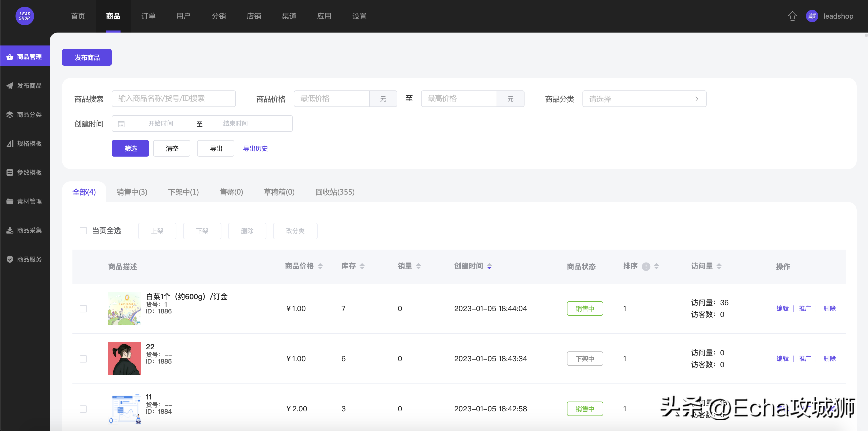Expand the 商品分类 dropdown chevron arrow

click(697, 99)
